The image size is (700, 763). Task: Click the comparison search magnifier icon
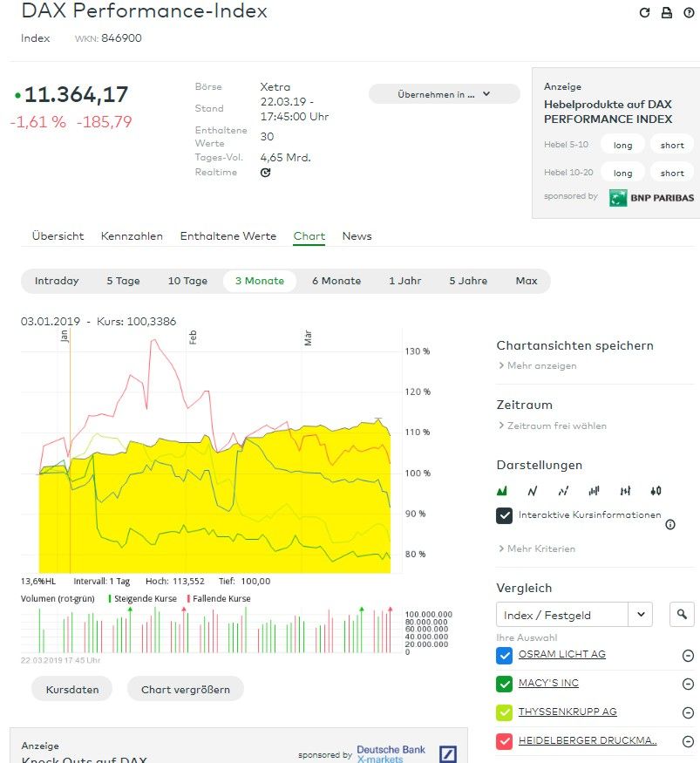pyautogui.click(x=682, y=615)
